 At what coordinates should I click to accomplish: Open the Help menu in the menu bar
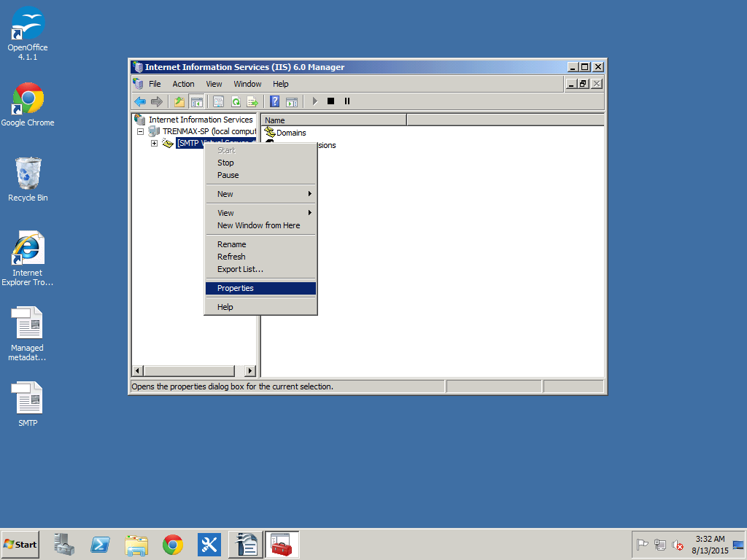(281, 84)
